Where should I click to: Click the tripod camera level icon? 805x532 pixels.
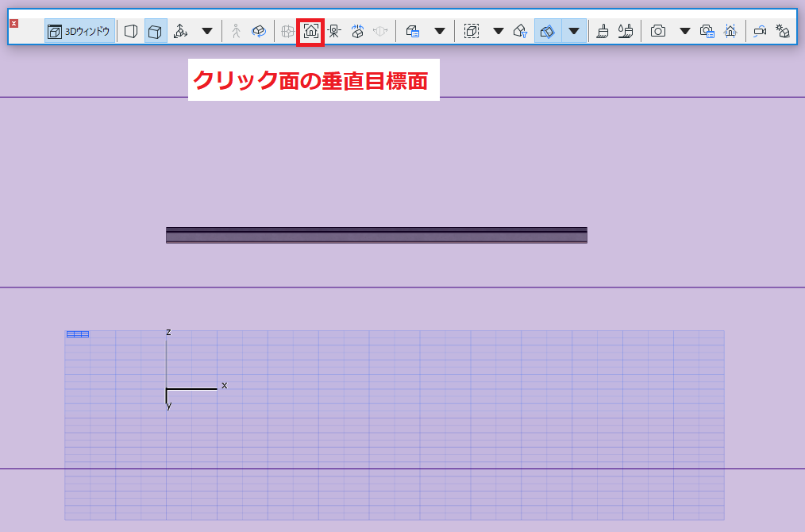pyautogui.click(x=334, y=31)
